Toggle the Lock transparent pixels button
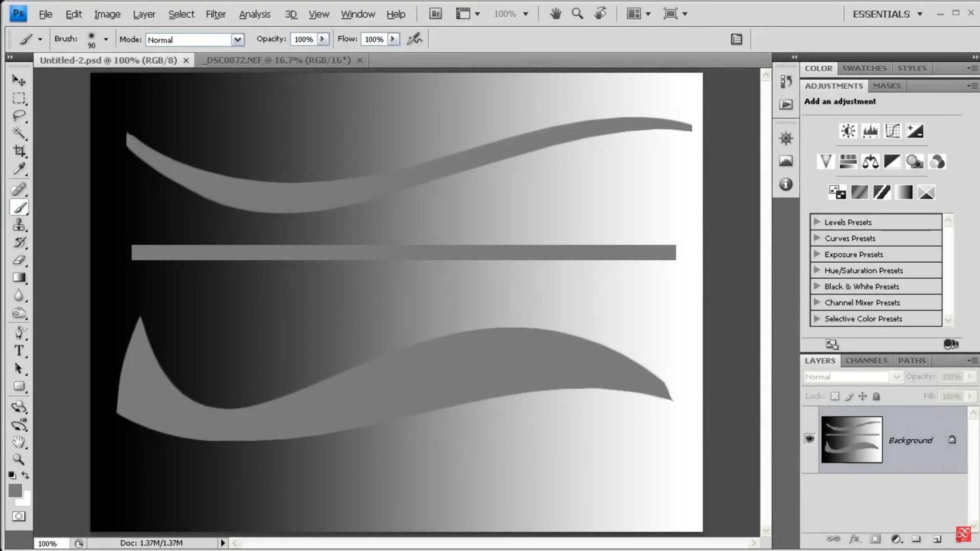The width and height of the screenshot is (980, 551). pos(835,396)
